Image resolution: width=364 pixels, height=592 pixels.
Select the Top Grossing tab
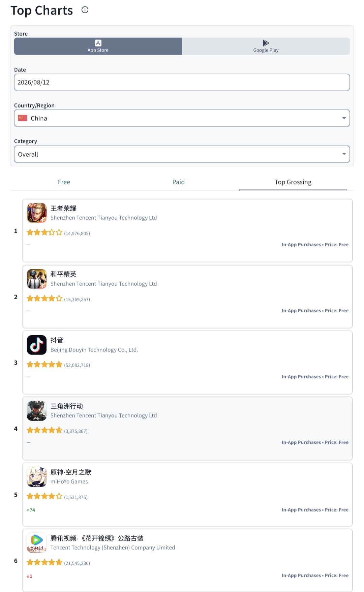(293, 182)
